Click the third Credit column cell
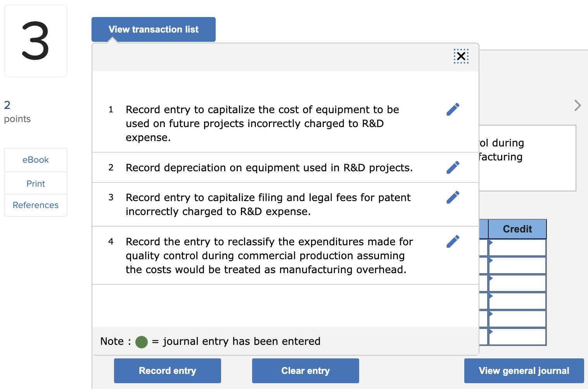The width and height of the screenshot is (588, 389). [x=517, y=283]
